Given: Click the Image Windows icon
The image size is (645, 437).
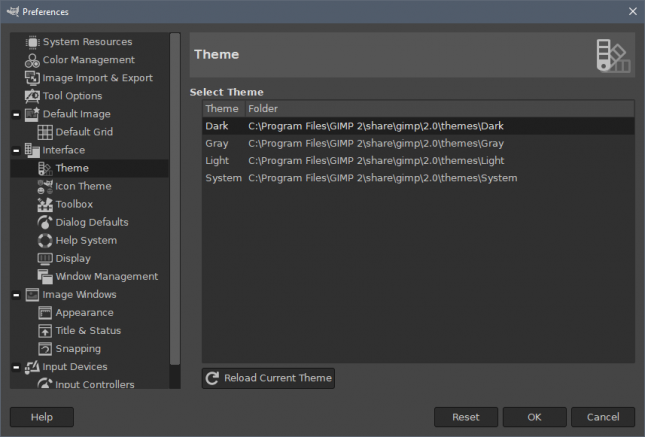Looking at the screenshot, I should point(32,295).
